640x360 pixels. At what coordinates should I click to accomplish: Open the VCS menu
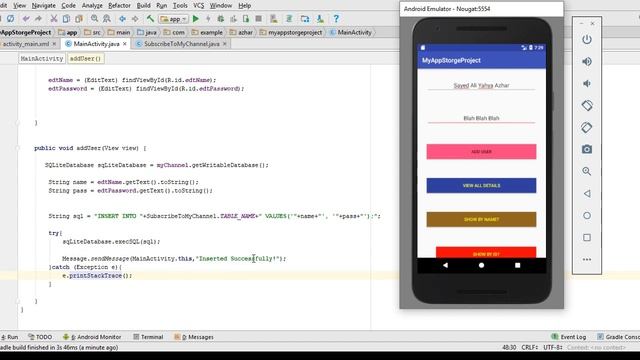click(x=198, y=6)
